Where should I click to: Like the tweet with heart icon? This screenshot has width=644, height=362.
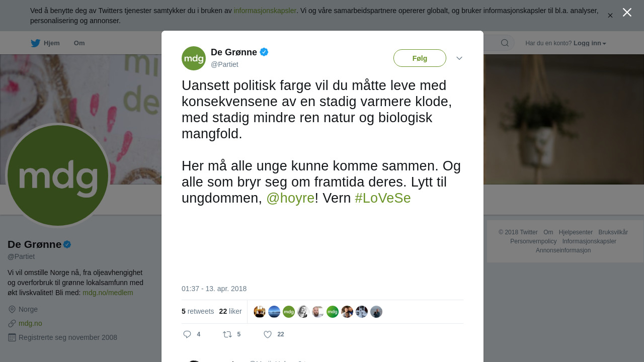tap(268, 334)
